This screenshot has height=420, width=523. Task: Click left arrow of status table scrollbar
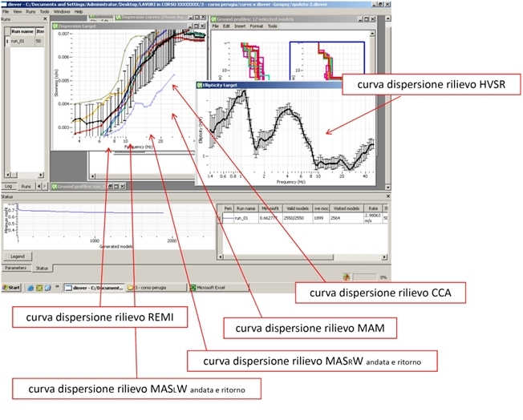221,257
